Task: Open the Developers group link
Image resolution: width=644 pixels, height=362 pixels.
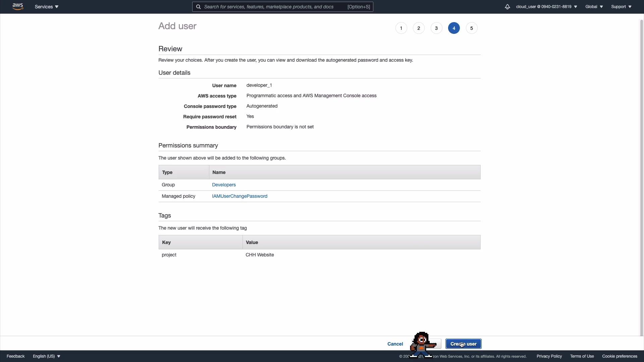Action: pos(224,185)
